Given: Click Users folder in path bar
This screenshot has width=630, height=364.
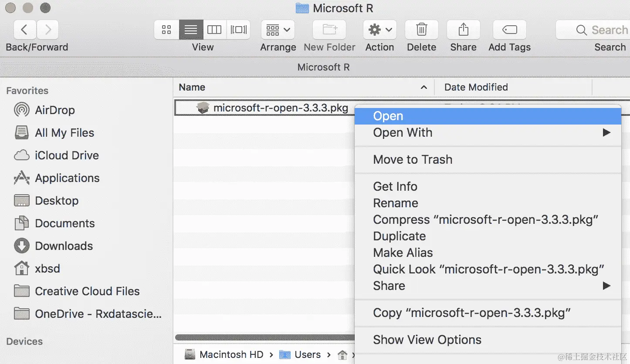Looking at the screenshot, I should [x=300, y=355].
